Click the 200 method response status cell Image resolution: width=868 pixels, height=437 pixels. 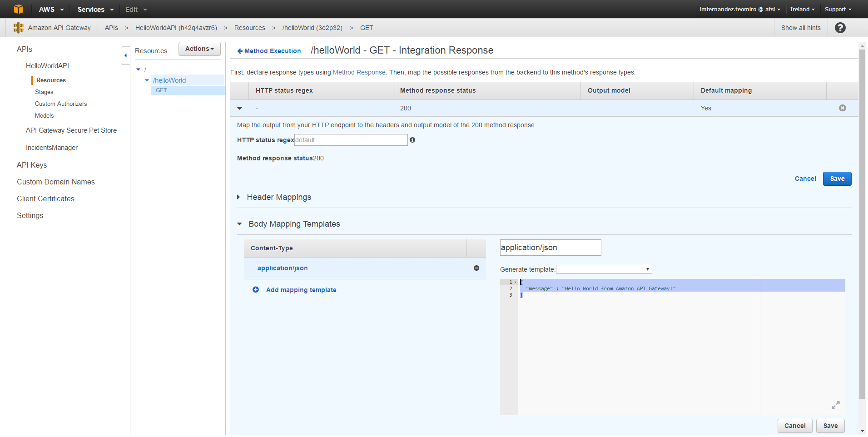pos(406,108)
